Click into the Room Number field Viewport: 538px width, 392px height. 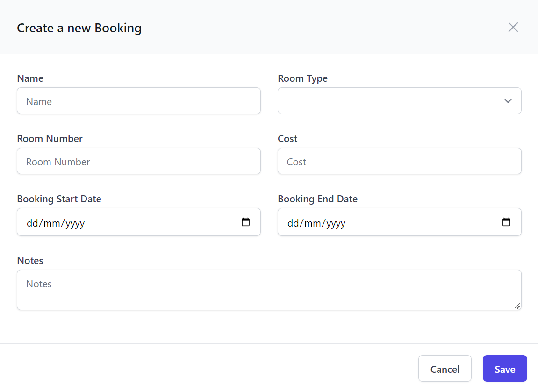point(138,162)
